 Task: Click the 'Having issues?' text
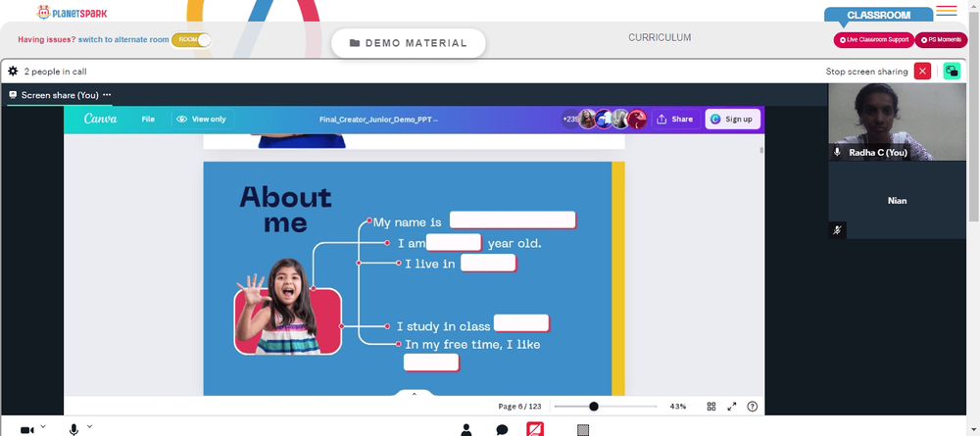[47, 39]
